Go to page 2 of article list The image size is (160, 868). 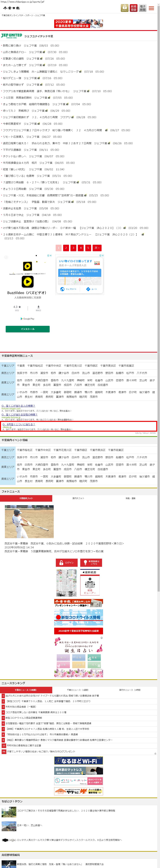(66, 248)
